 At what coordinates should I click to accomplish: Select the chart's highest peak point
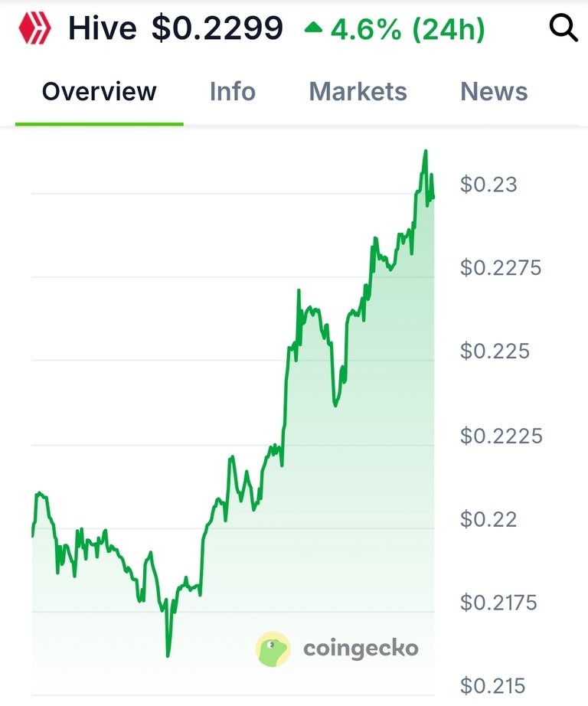tap(426, 152)
